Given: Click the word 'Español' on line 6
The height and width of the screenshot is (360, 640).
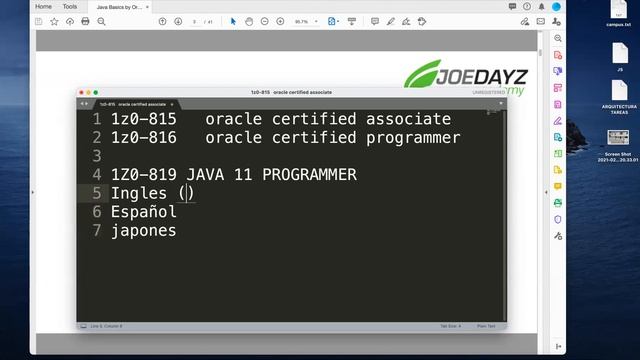Looking at the screenshot, I should click(x=144, y=212).
